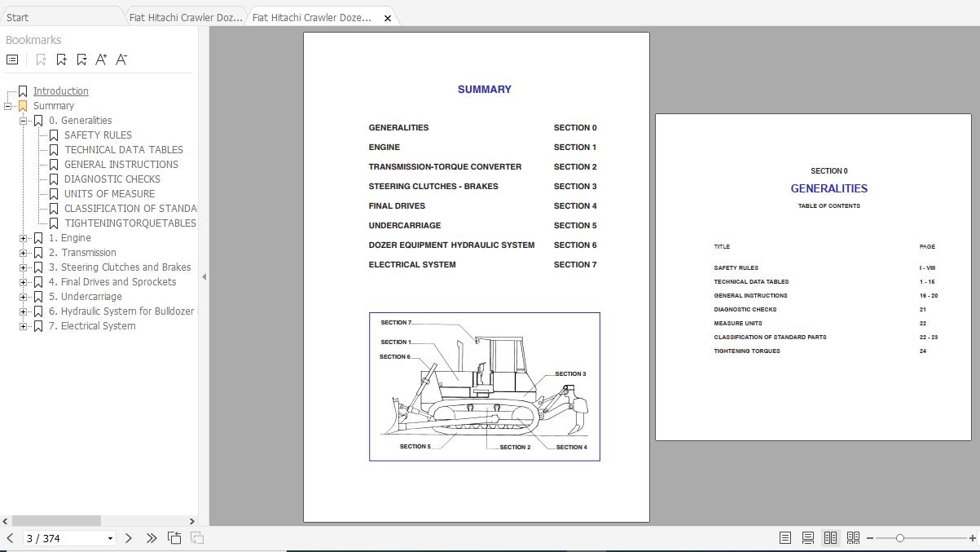Decrease bookmark font size with A- icon

click(121, 60)
